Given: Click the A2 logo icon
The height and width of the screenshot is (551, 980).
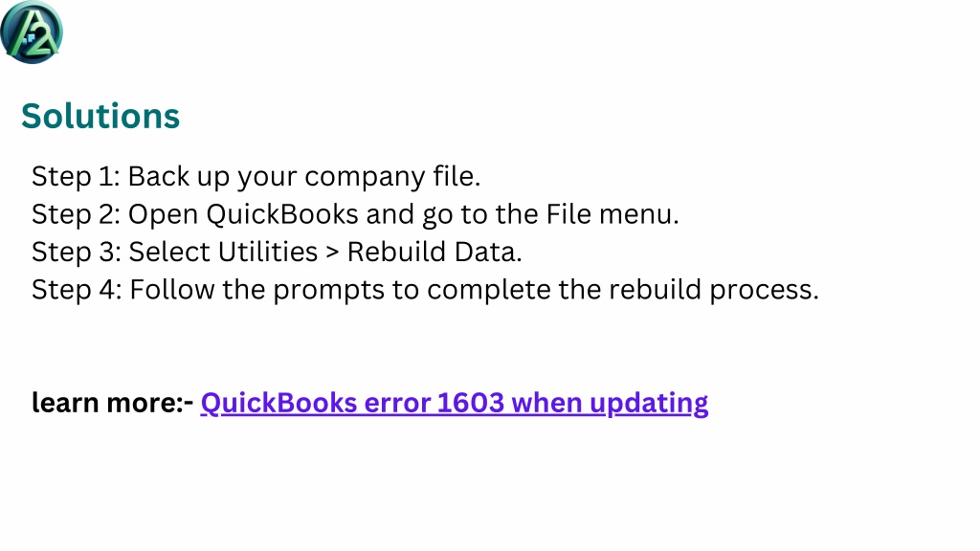Looking at the screenshot, I should click(32, 32).
